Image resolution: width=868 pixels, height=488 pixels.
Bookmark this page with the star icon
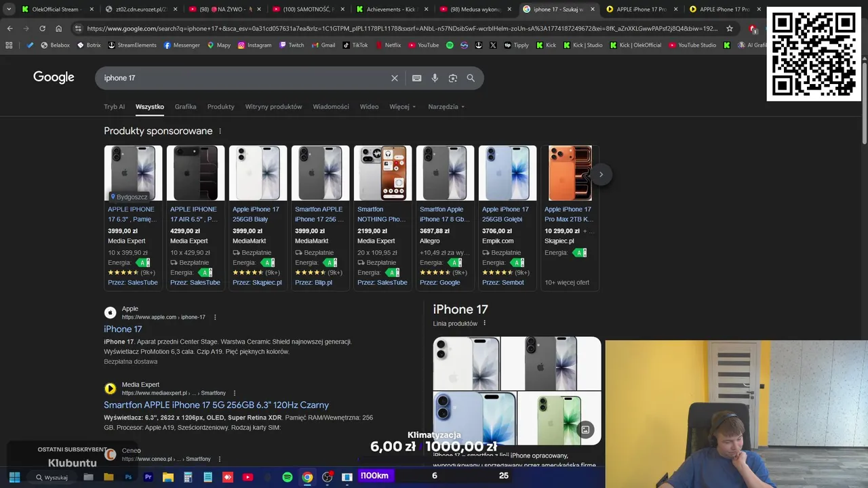(x=730, y=28)
